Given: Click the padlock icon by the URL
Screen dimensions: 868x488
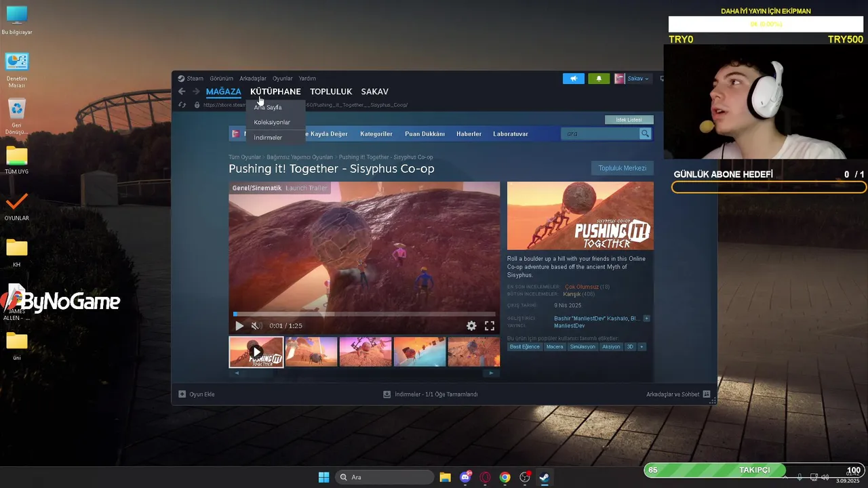Looking at the screenshot, I should [x=197, y=105].
